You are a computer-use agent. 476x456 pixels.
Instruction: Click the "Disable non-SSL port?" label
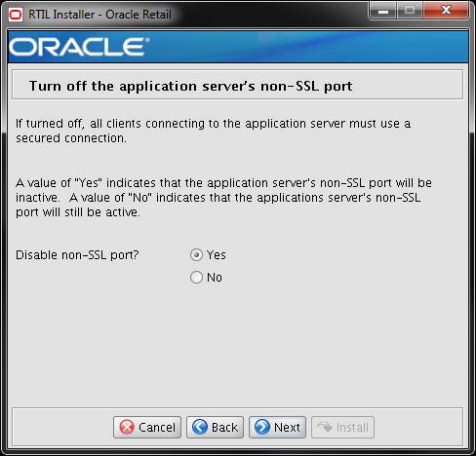tap(77, 255)
